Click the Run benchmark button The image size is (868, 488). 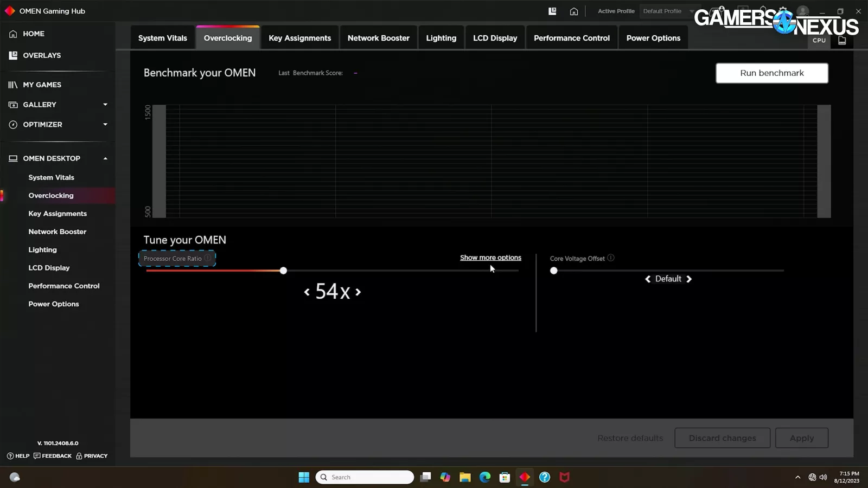(x=771, y=73)
